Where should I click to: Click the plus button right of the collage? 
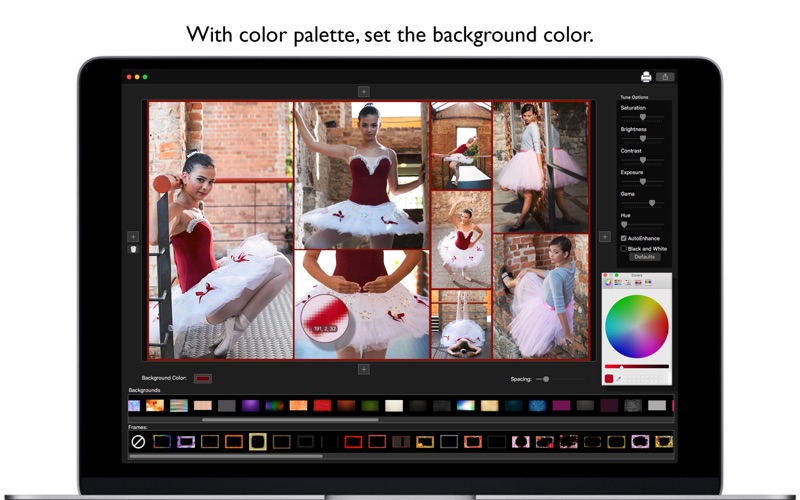605,236
